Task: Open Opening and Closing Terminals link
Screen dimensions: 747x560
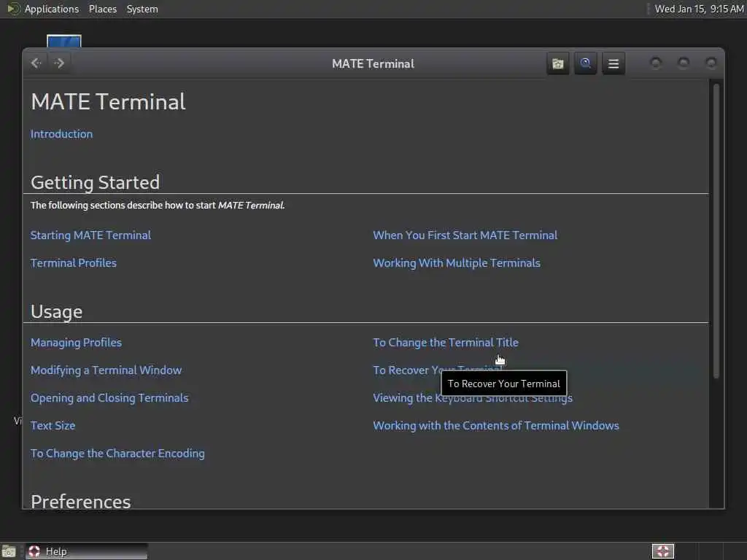Action: tap(109, 397)
